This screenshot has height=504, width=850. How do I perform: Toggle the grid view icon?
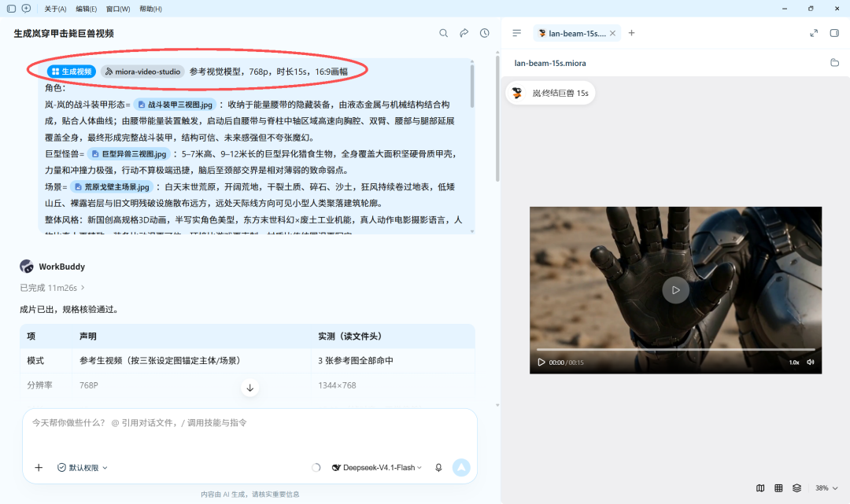778,487
